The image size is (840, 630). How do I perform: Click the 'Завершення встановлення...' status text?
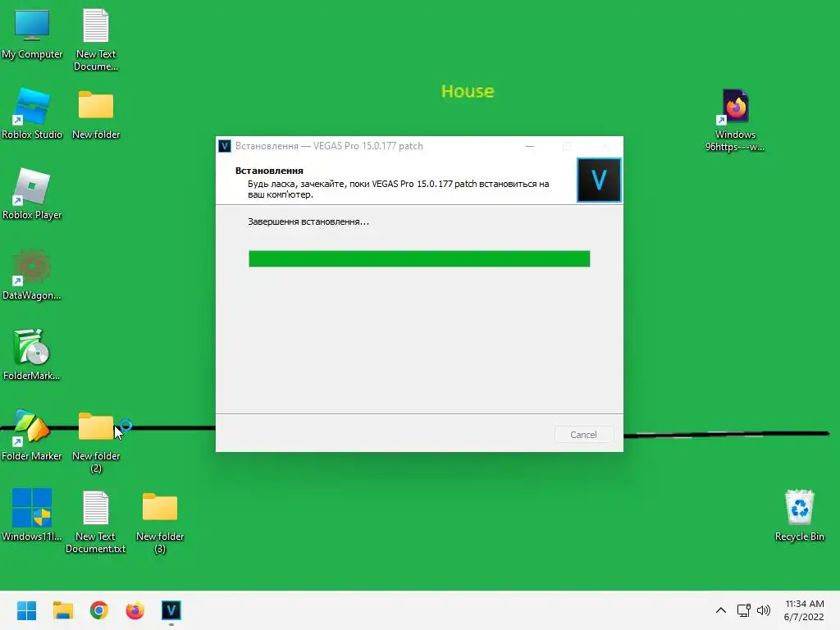[x=308, y=221]
